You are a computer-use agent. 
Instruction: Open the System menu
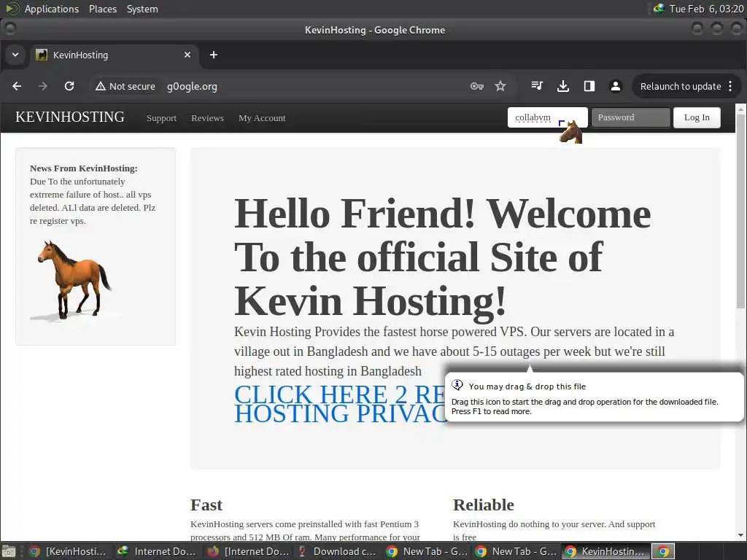click(142, 9)
